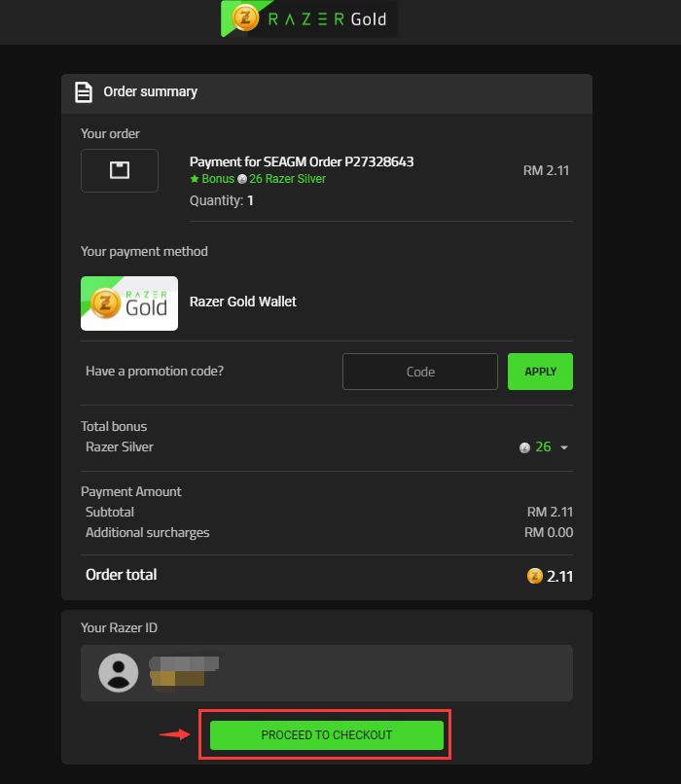
Task: Click the green Bonus star icon
Action: click(195, 179)
